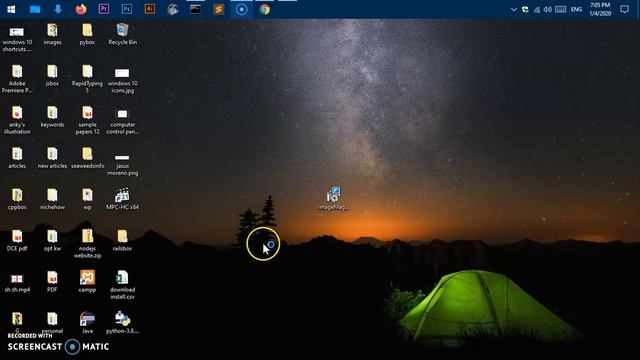Select the sh zh.mp4 video file

click(17, 283)
